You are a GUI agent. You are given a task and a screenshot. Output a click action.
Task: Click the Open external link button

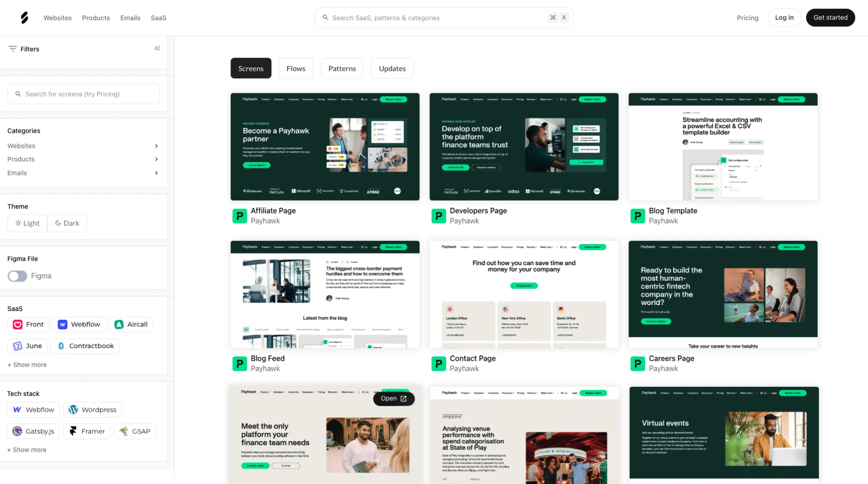(x=394, y=399)
